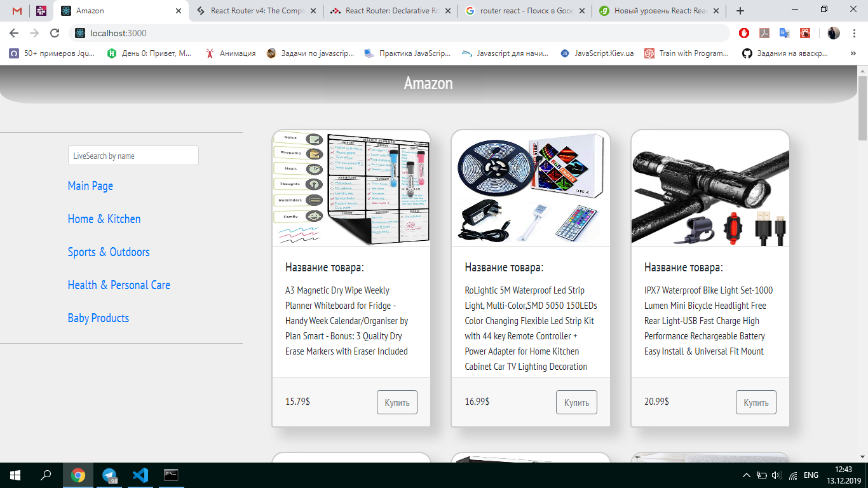
Task: Open the Train with Program... bookmark
Action: 688,53
